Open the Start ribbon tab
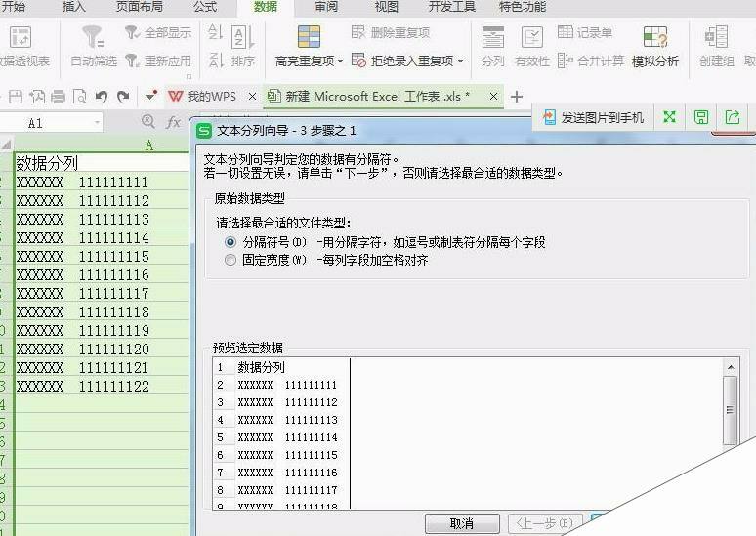Screen dimensions: 756x536 pyautogui.click(x=14, y=7)
